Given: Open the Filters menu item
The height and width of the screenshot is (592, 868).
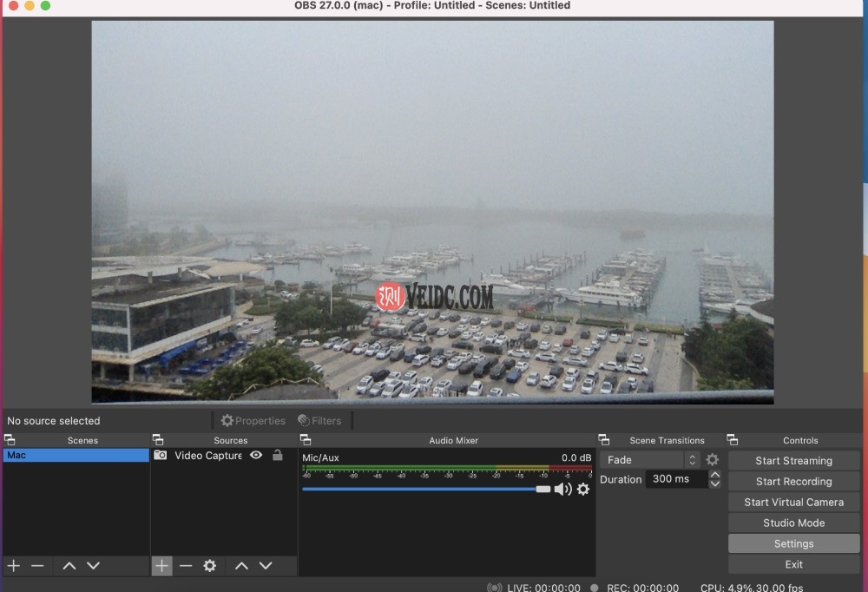Looking at the screenshot, I should pos(320,420).
